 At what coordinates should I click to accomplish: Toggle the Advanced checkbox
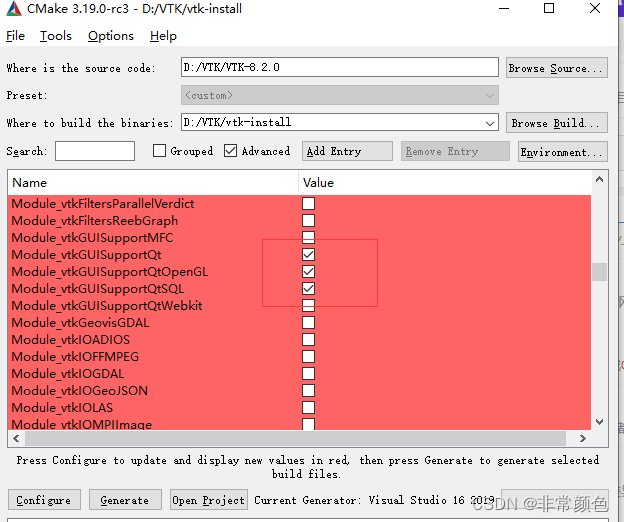[230, 151]
